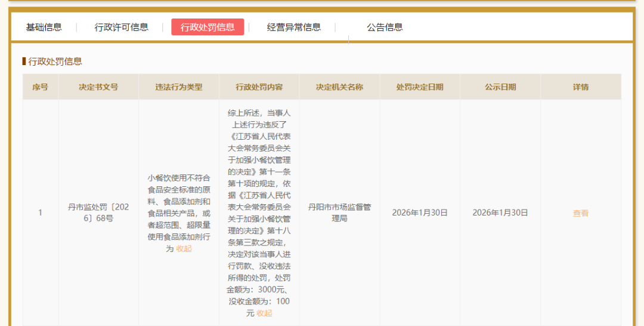The image size is (644, 326).
Task: Click 查看 link in the 详情 column
Action: click(x=580, y=213)
